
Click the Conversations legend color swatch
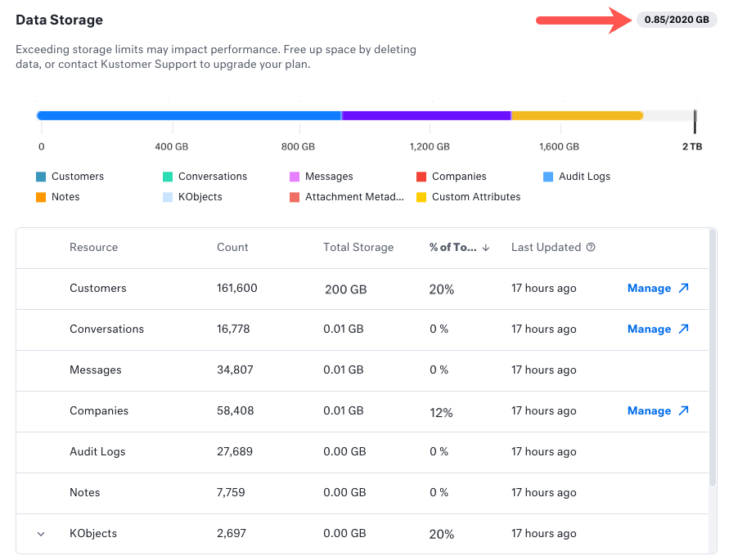point(168,177)
